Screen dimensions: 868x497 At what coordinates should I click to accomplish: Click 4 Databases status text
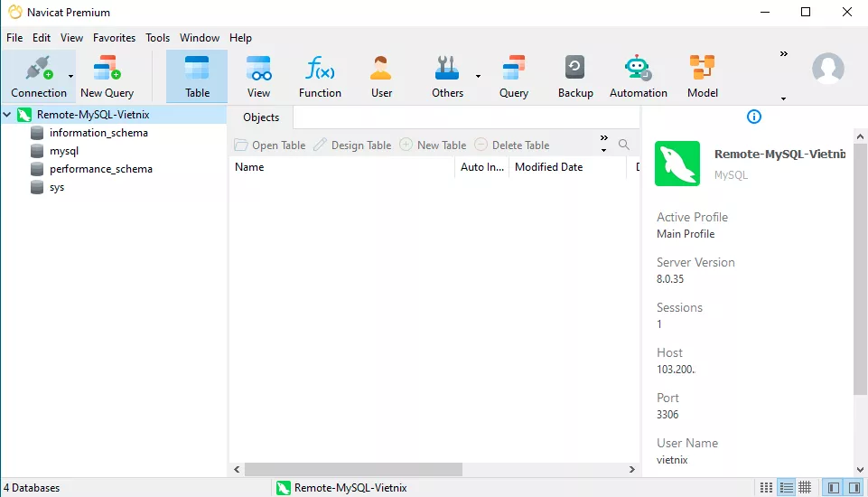point(32,488)
